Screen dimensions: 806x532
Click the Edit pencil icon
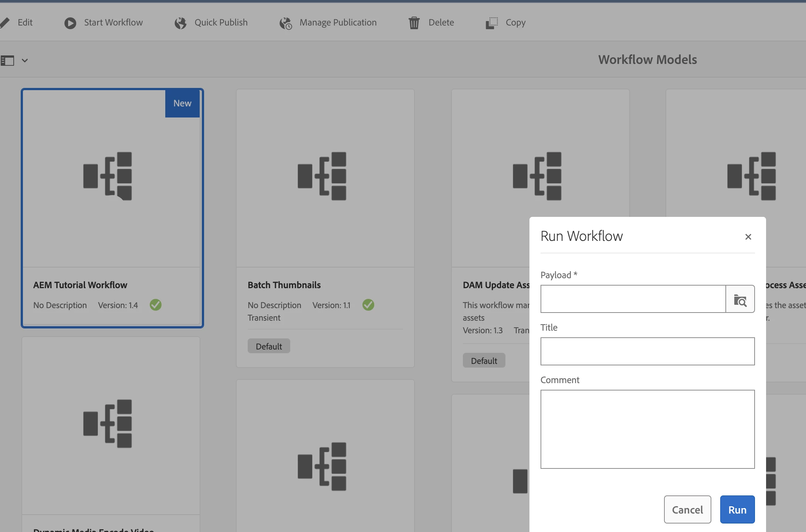pyautogui.click(x=5, y=23)
